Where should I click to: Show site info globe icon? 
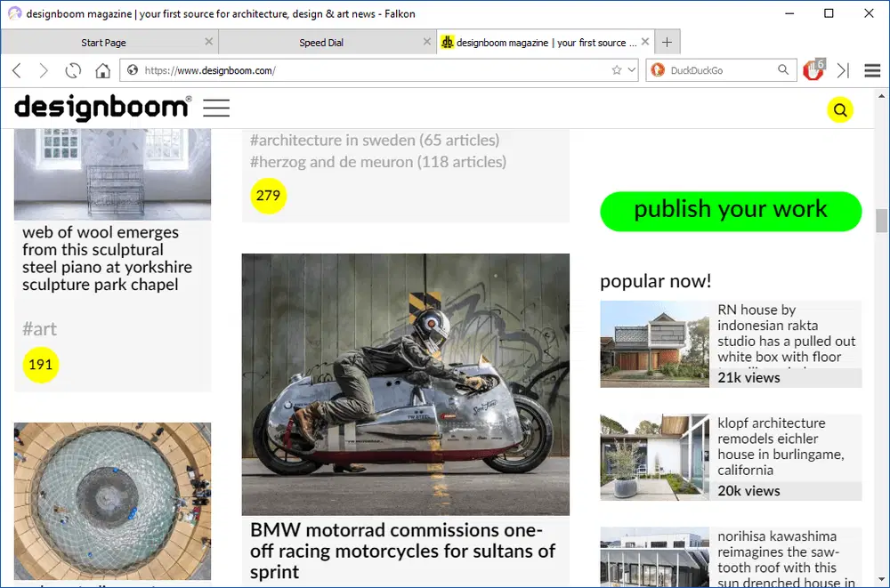point(133,69)
